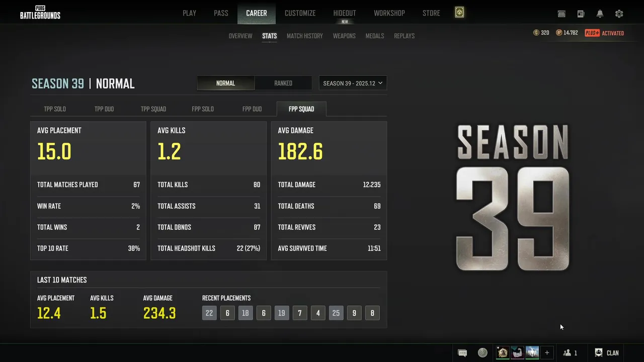644x362 pixels.
Task: Open the Replays sub-tab
Action: pos(405,36)
